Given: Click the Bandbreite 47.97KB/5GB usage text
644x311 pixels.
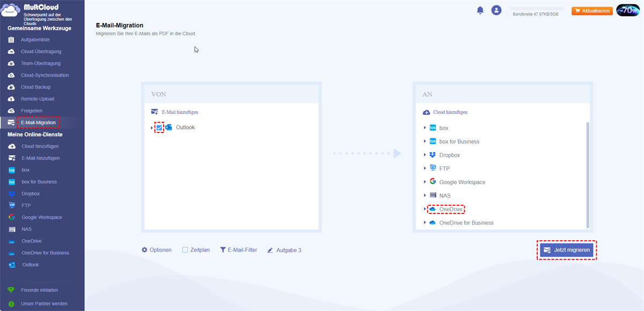Looking at the screenshot, I should (536, 14).
